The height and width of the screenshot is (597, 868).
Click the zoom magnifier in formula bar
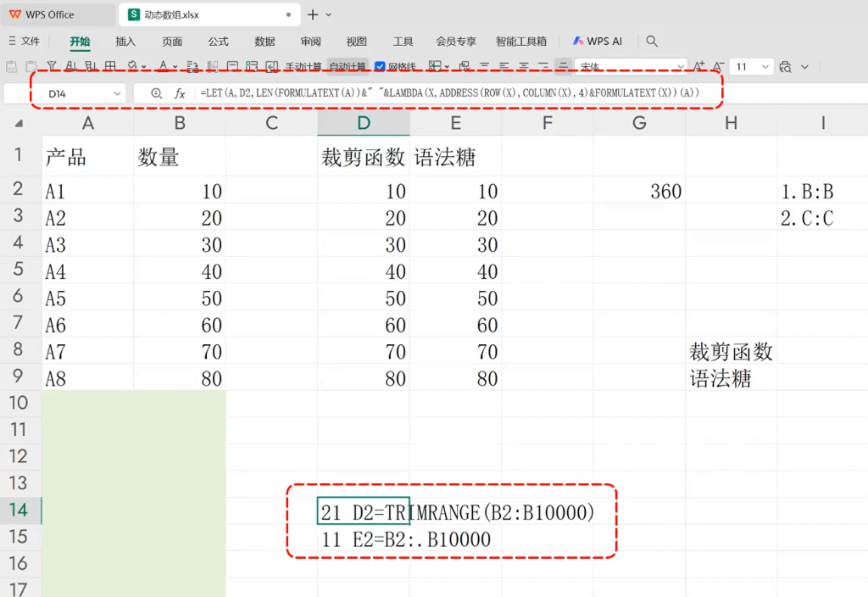(156, 93)
